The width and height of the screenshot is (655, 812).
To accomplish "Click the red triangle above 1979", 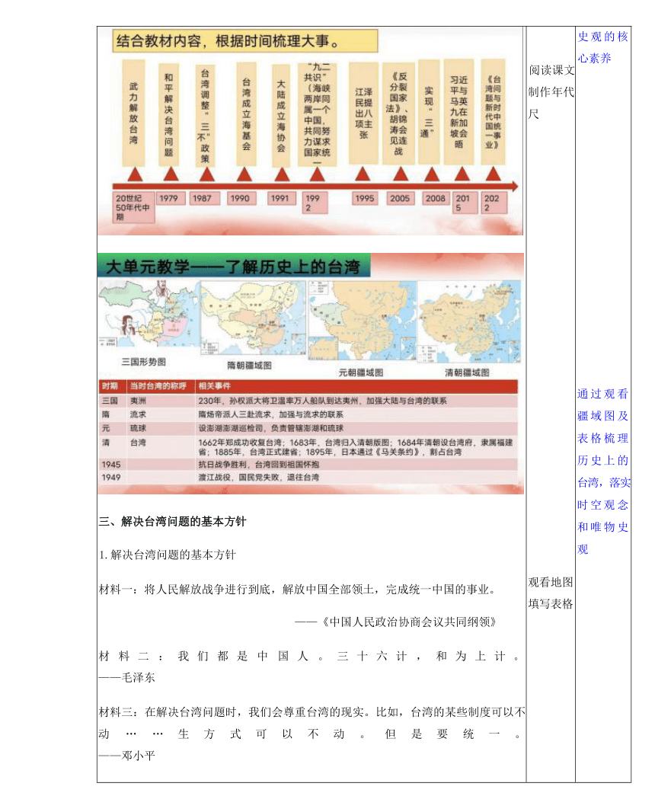I will (x=171, y=174).
